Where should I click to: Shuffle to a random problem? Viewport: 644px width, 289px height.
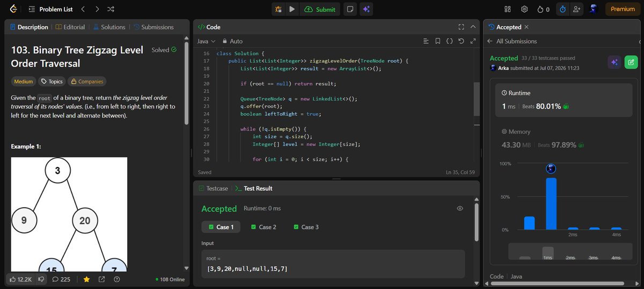pos(111,9)
